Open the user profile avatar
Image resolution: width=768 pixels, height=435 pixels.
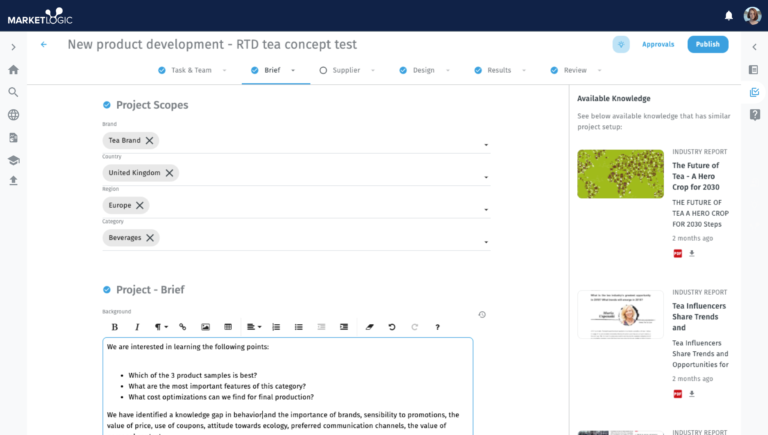tap(752, 16)
